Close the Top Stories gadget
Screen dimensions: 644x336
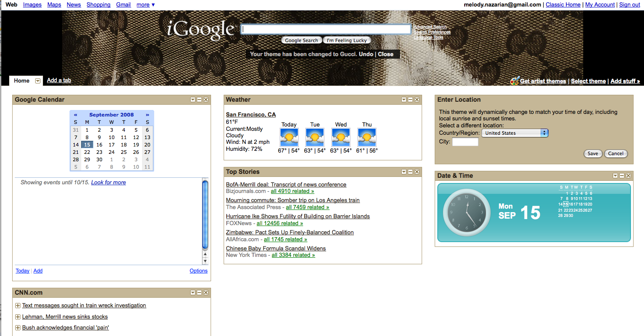click(x=417, y=172)
